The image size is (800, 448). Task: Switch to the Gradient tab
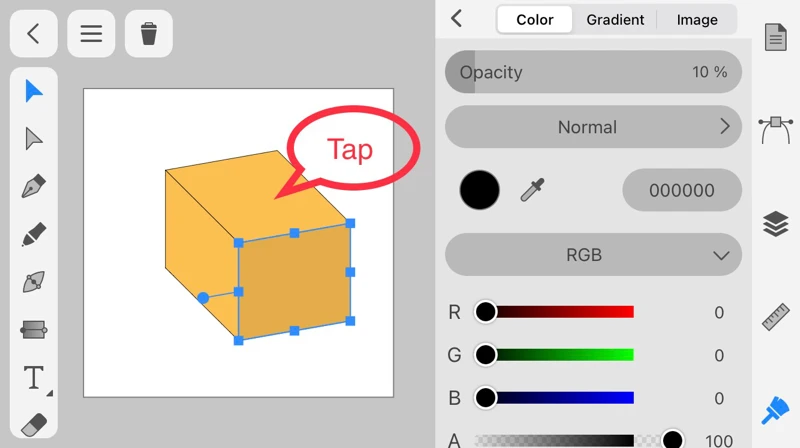(615, 20)
